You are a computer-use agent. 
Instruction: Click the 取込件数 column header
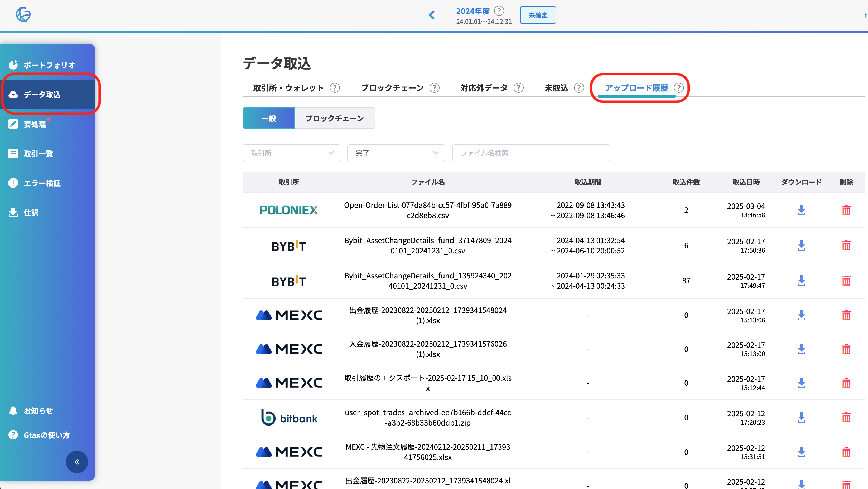pyautogui.click(x=686, y=182)
